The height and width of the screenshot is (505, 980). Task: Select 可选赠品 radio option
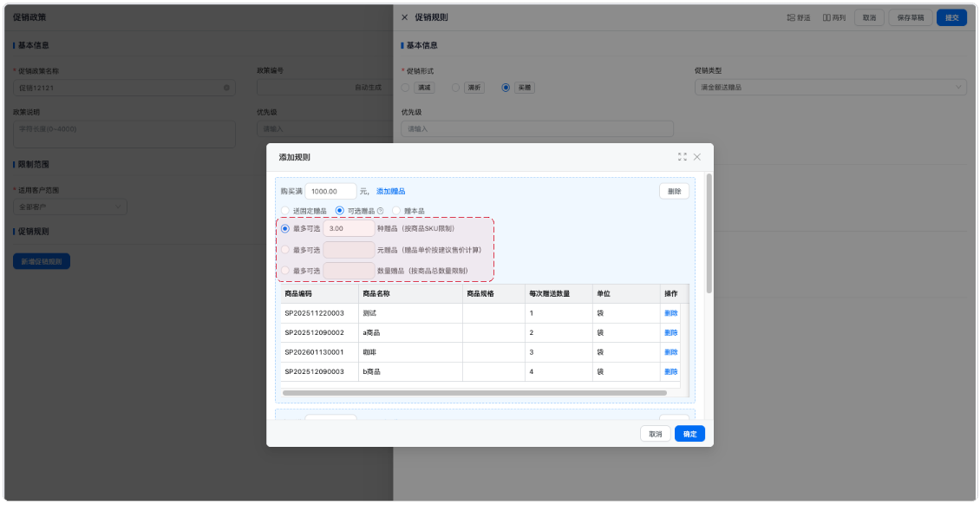click(340, 211)
